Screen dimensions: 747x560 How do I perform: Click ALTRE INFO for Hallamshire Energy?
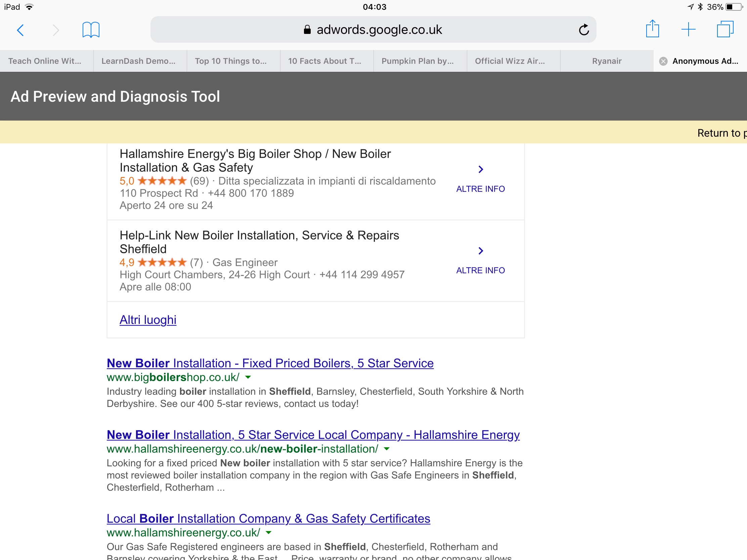click(x=480, y=189)
